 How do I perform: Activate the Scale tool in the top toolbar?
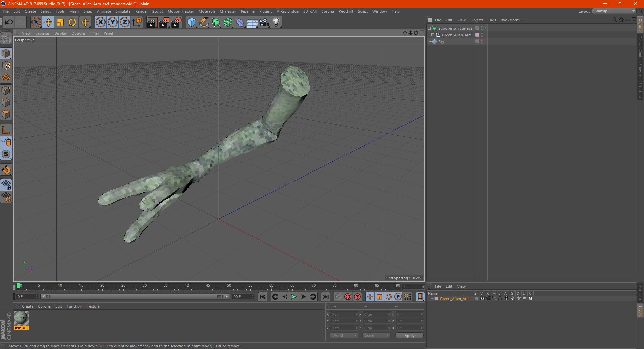point(60,22)
